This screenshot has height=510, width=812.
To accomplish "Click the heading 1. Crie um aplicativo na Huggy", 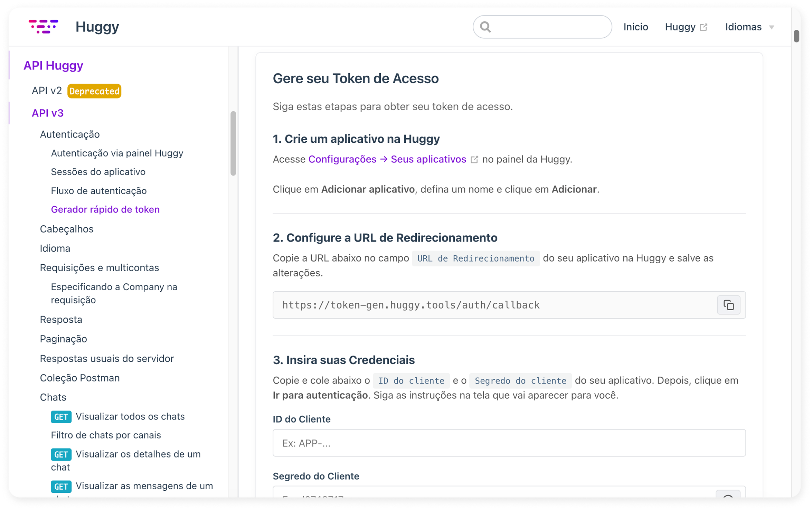I will click(356, 139).
